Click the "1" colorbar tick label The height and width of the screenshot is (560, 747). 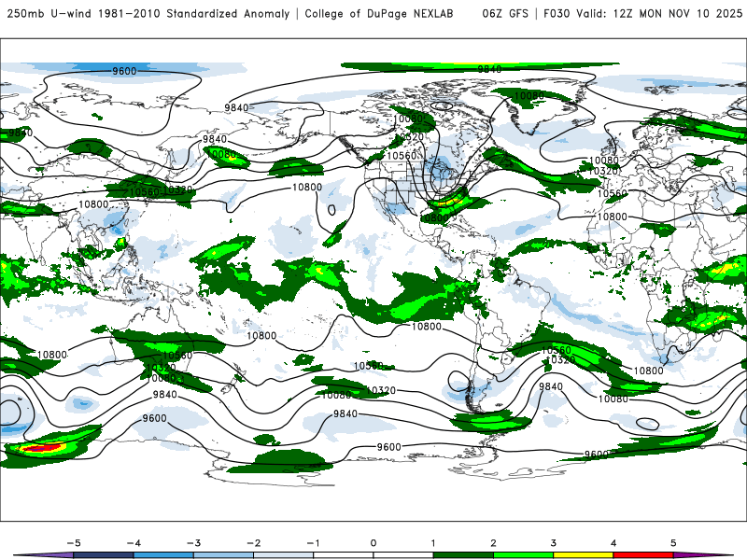[x=433, y=543]
